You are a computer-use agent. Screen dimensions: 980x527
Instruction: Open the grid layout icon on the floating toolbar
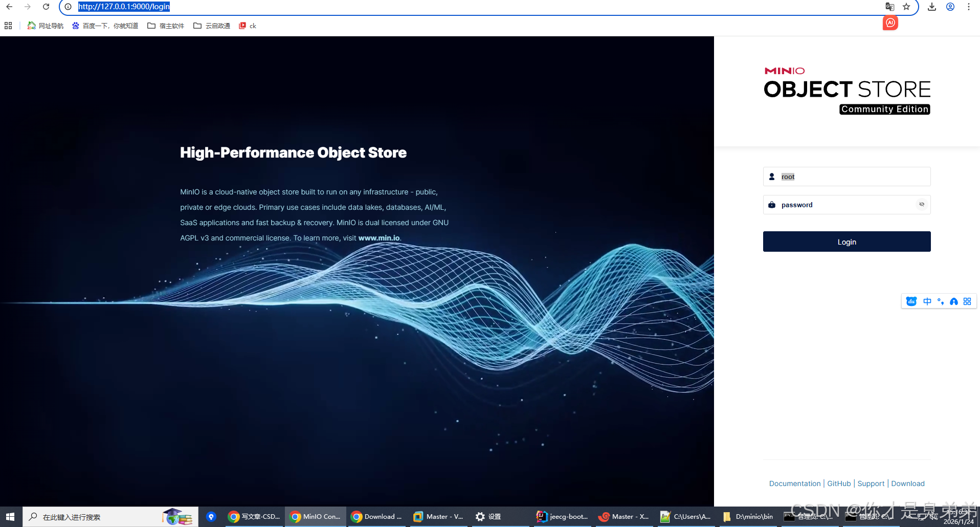point(967,301)
